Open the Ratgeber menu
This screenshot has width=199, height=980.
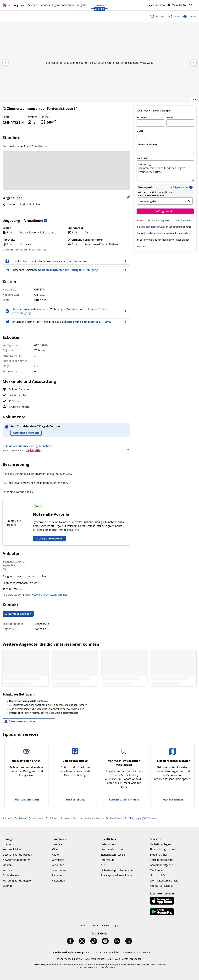tap(82, 5)
